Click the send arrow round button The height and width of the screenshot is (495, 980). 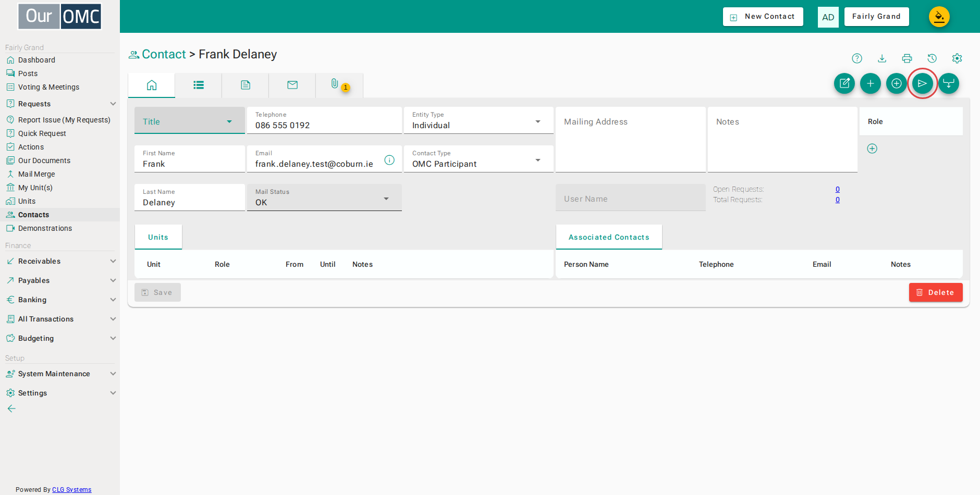pos(923,83)
